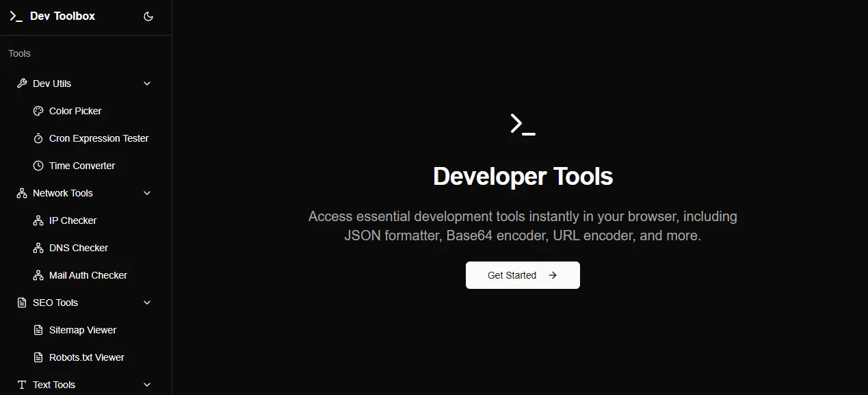Click the large terminal icon above Developer Tools

tap(522, 124)
